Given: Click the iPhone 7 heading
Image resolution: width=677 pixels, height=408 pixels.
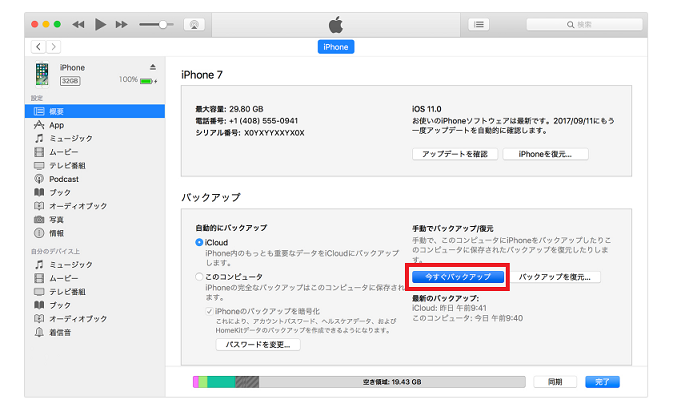Looking at the screenshot, I should (202, 75).
